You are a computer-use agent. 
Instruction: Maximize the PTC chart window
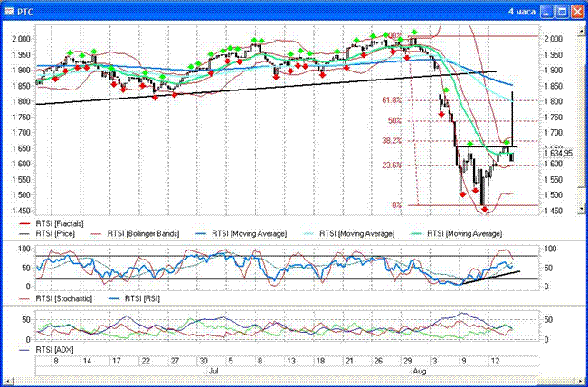[x=562, y=12]
